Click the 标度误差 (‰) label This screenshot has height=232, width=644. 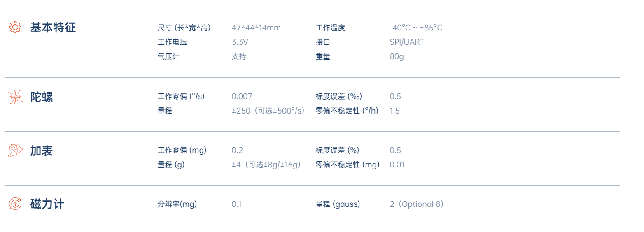click(339, 96)
